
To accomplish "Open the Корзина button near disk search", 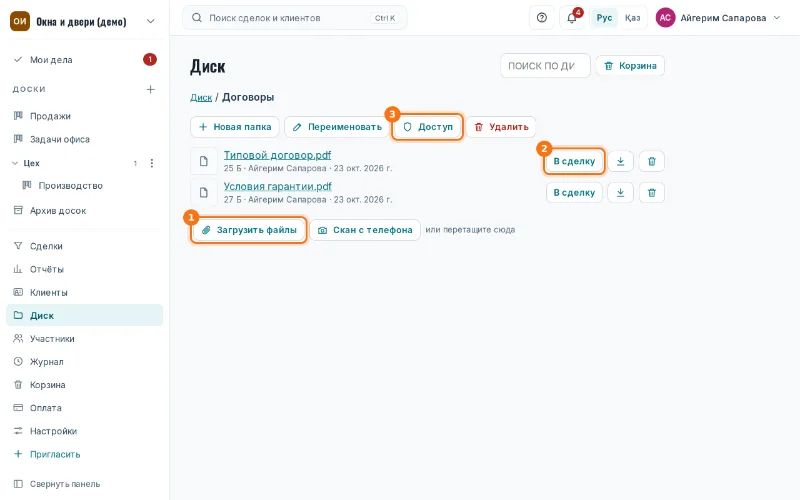I will click(630, 66).
